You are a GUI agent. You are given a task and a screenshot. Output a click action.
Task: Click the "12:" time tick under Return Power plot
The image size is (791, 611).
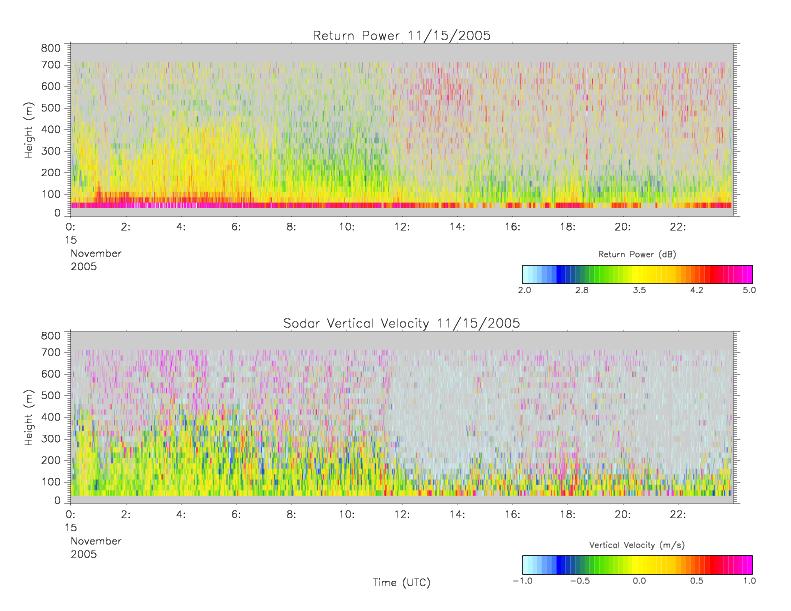pos(402,227)
